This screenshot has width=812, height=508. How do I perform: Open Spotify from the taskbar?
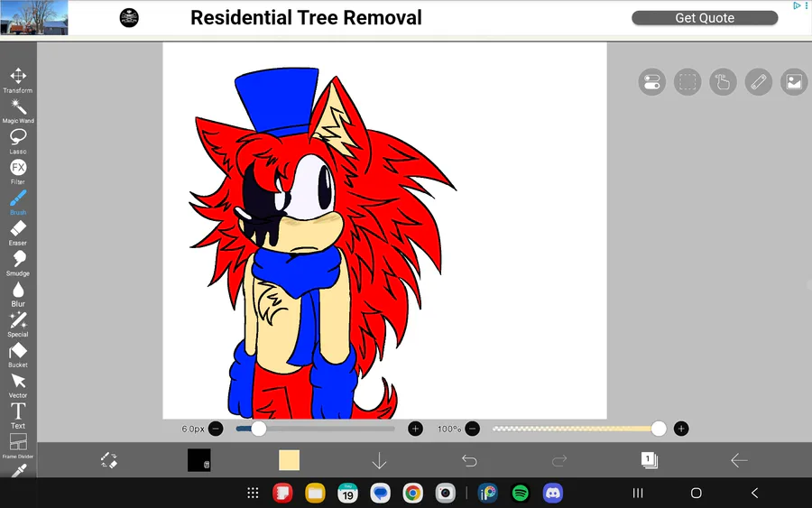point(520,493)
